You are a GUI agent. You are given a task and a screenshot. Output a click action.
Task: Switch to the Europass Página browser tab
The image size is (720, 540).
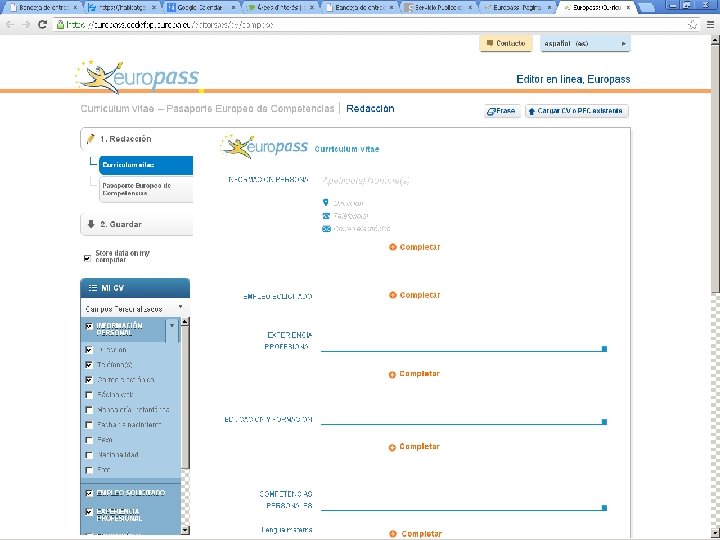(x=519, y=7)
